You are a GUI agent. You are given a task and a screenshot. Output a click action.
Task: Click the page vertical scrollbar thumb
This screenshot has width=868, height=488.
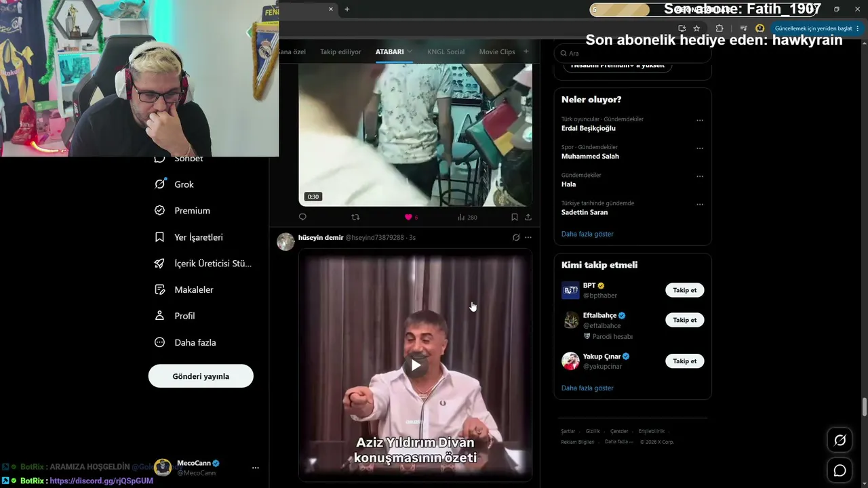865,407
